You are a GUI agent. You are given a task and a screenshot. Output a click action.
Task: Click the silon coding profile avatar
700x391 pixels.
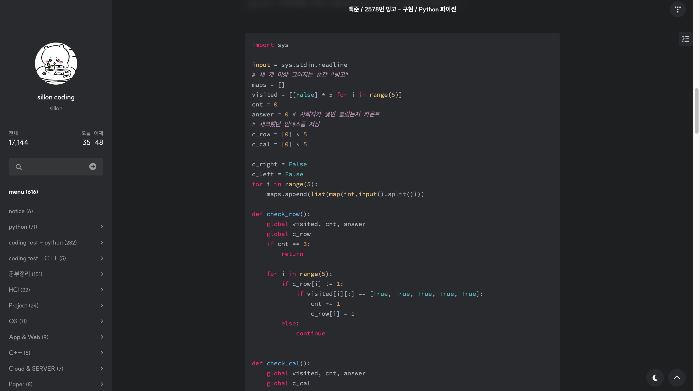pyautogui.click(x=56, y=63)
